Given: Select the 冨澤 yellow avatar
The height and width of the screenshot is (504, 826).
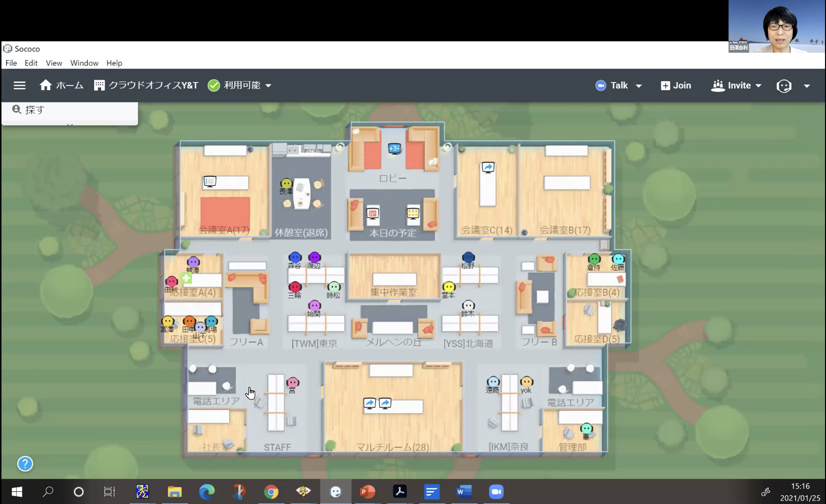Looking at the screenshot, I should point(167,322).
